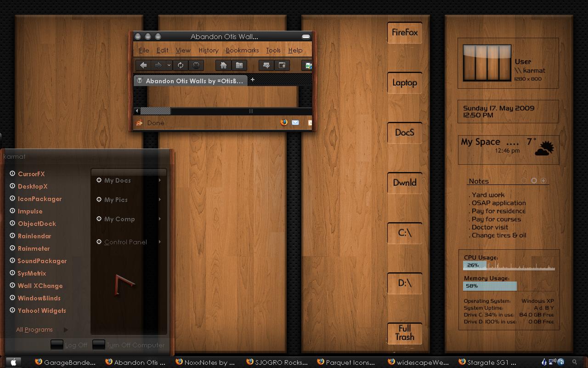Open the D:\ drive shortcut
The image size is (588, 368).
[x=405, y=283]
